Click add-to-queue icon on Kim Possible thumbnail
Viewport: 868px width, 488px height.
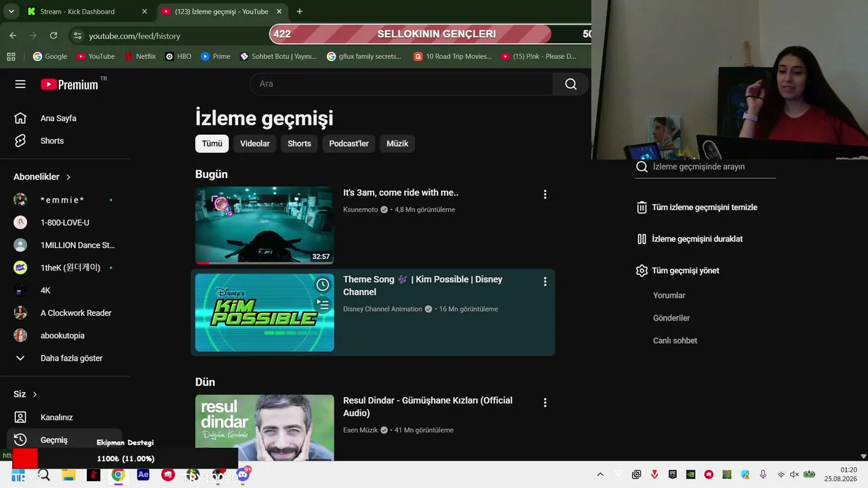point(323,305)
